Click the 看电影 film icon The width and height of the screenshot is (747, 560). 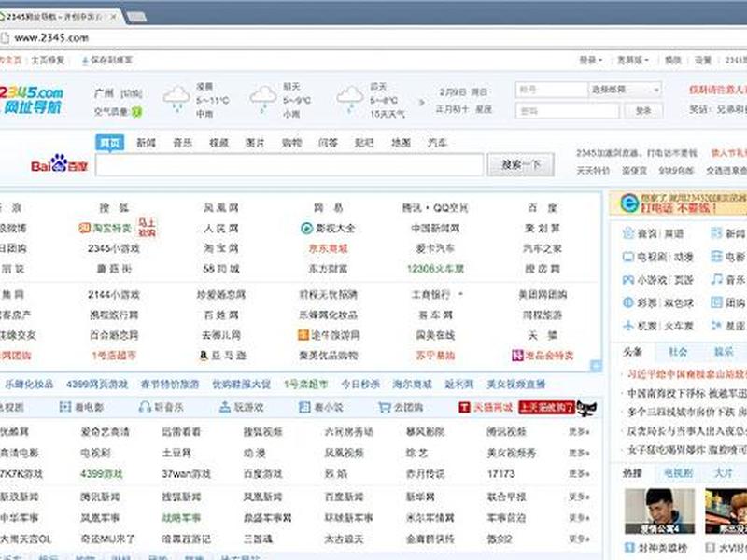click(x=65, y=407)
